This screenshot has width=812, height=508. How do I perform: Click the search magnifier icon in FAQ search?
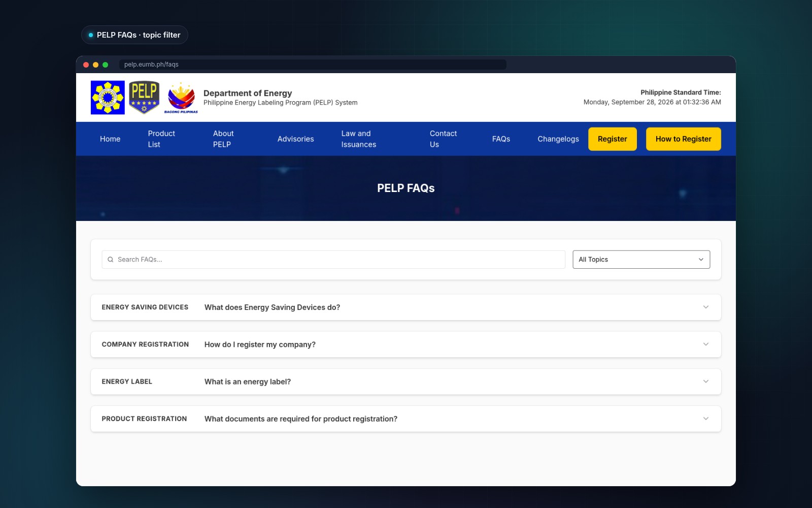click(111, 260)
